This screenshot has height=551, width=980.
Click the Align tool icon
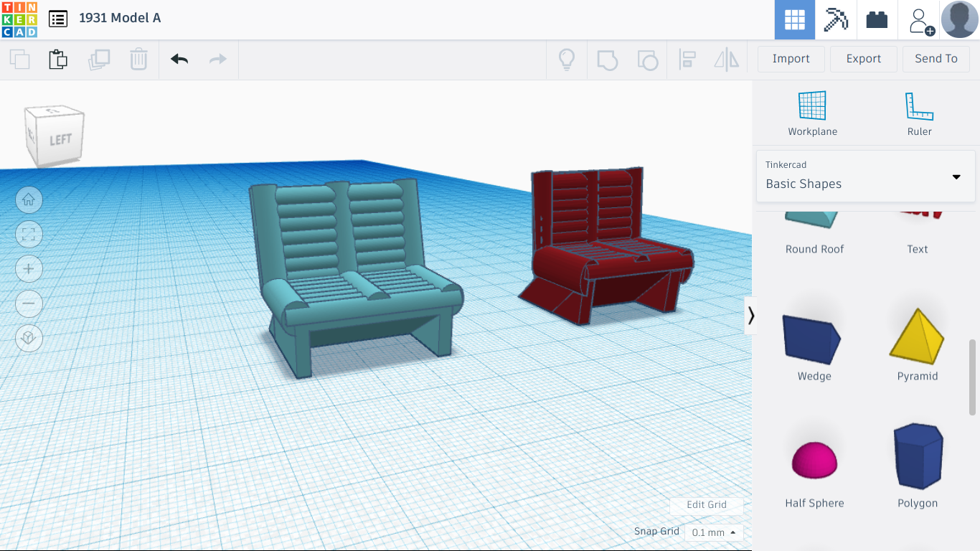687,60
